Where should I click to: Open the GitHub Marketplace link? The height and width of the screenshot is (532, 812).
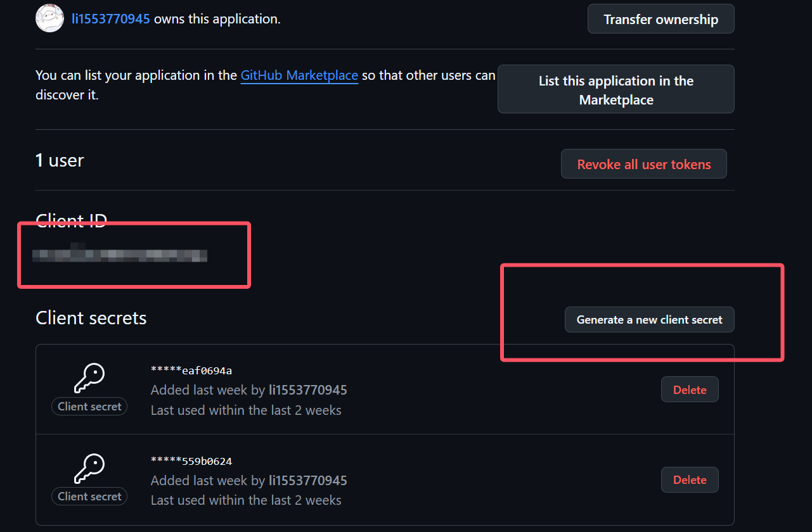[299, 75]
